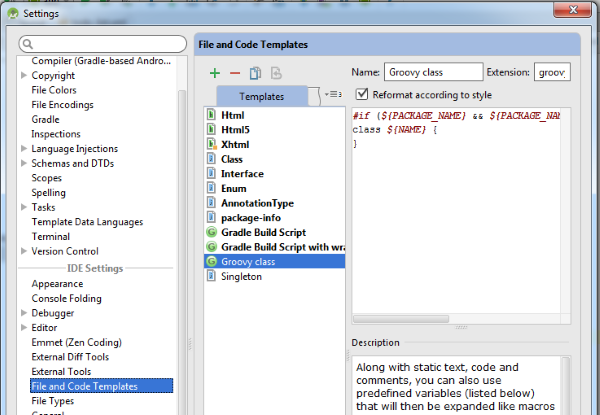
Task: Click the template Name field
Action: (433, 72)
